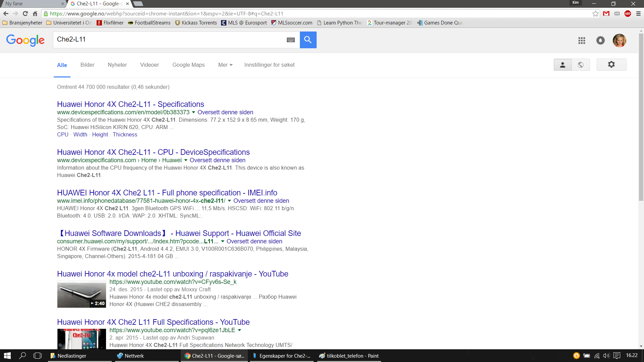
Task: Open the IMEI.info Full phone specification result
Action: click(167, 193)
